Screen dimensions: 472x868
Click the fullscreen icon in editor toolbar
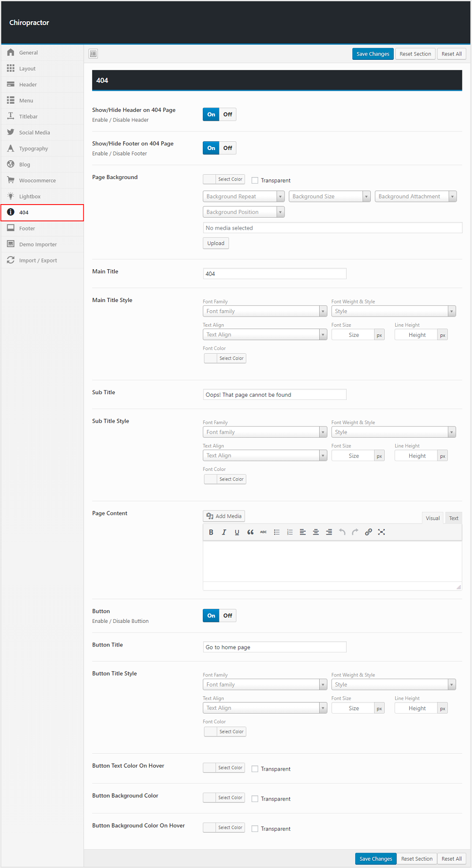(381, 532)
